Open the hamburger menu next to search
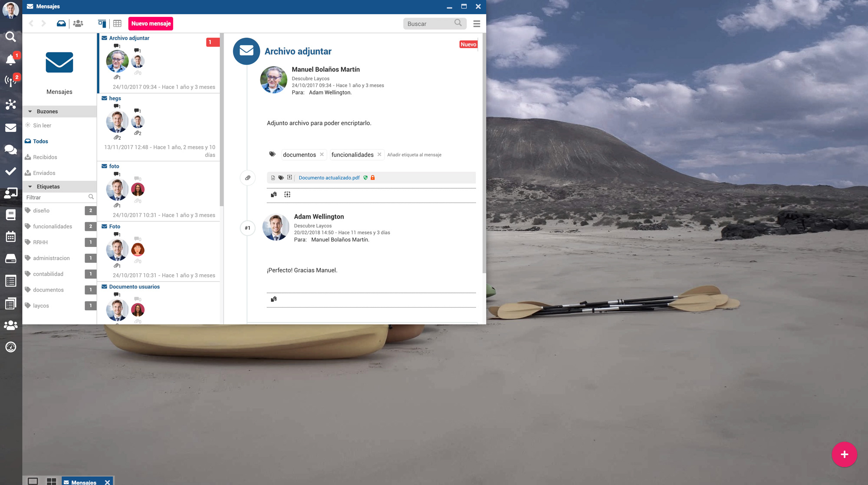The width and height of the screenshot is (868, 485). pos(477,24)
